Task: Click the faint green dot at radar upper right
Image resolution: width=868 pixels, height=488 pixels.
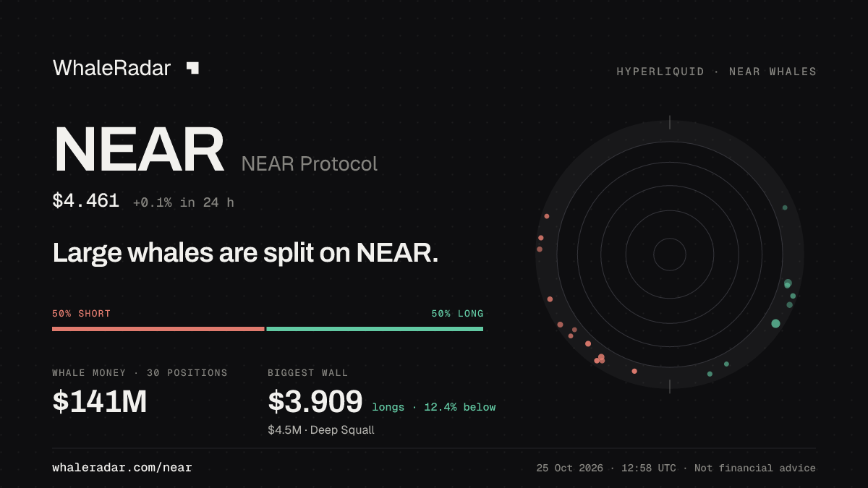Action: pyautogui.click(x=785, y=207)
